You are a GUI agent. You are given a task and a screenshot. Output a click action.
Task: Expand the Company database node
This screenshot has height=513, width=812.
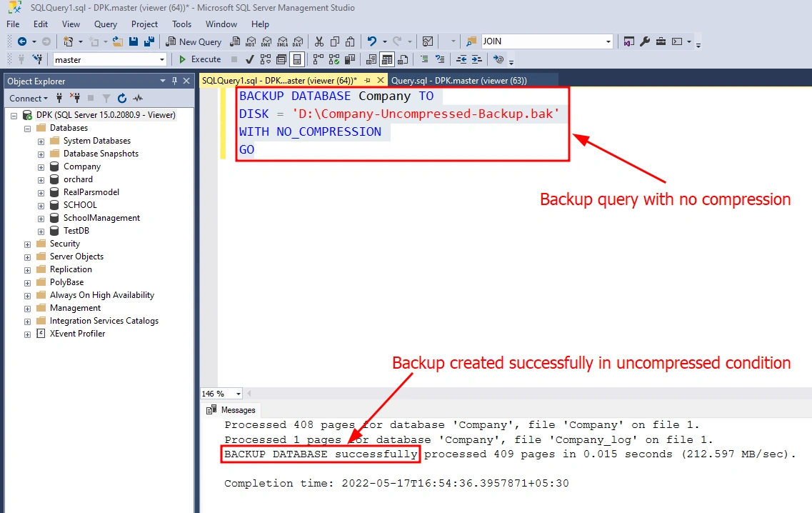click(41, 167)
